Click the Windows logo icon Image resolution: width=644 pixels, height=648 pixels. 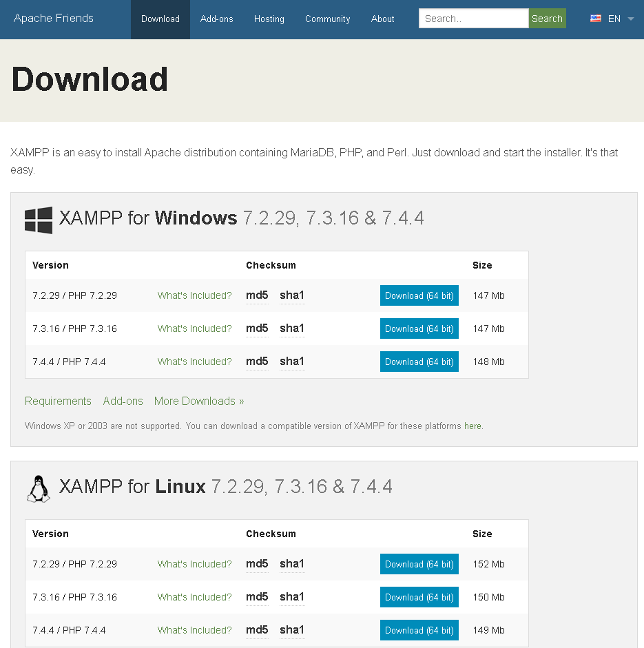(39, 220)
